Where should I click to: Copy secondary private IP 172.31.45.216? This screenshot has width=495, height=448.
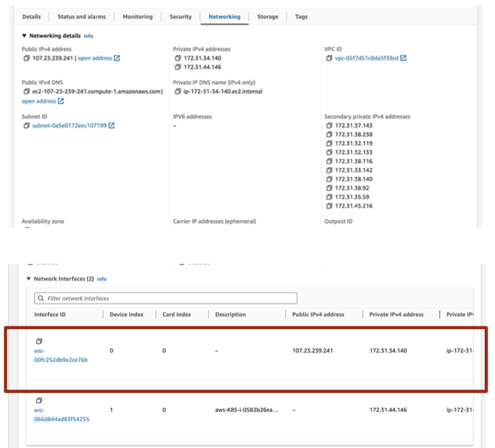pos(329,205)
